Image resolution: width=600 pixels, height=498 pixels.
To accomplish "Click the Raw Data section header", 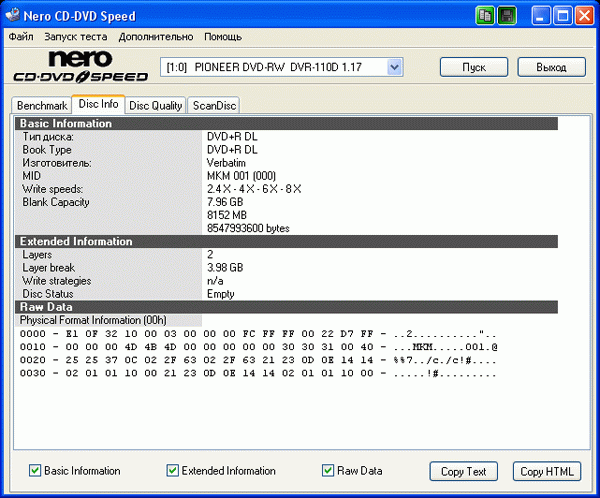I will tap(286, 307).
